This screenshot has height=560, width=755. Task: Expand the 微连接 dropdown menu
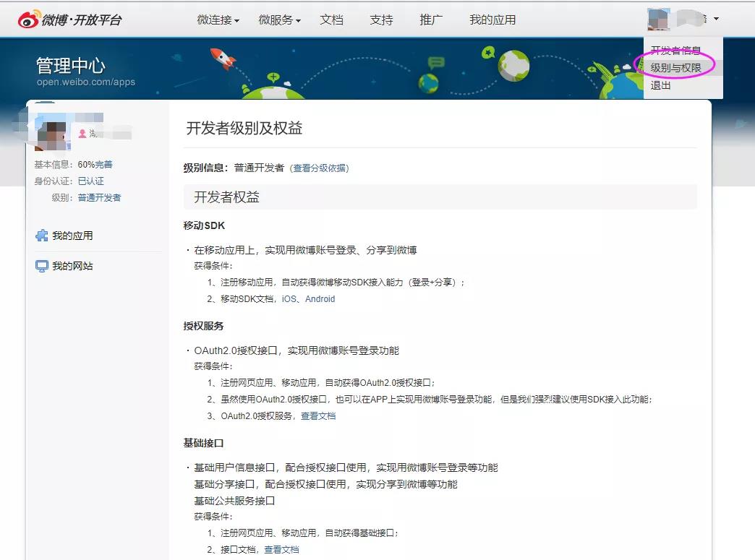coord(218,20)
